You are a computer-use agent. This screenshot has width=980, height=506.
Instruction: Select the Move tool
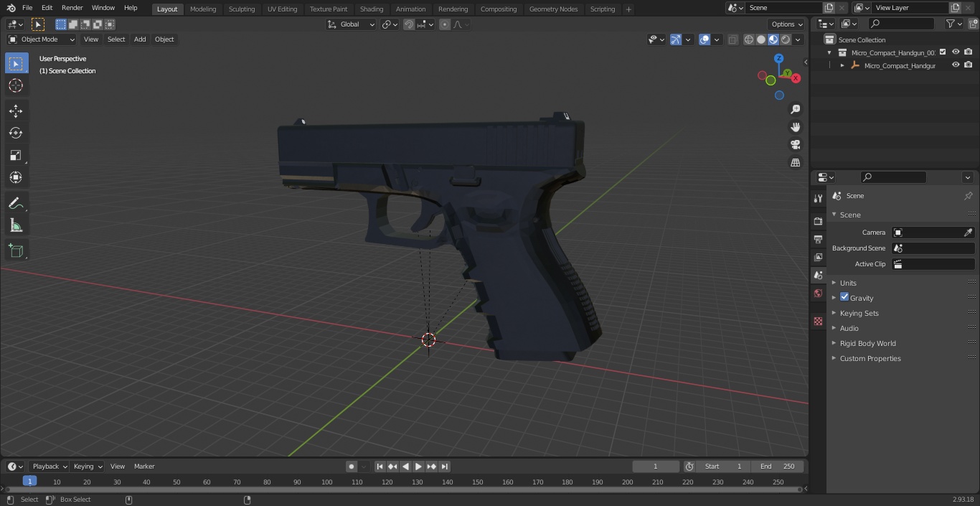click(16, 111)
